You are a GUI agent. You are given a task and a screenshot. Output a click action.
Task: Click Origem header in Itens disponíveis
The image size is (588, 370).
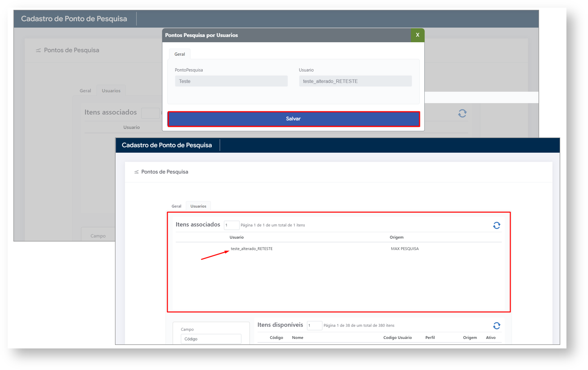pyautogui.click(x=470, y=338)
